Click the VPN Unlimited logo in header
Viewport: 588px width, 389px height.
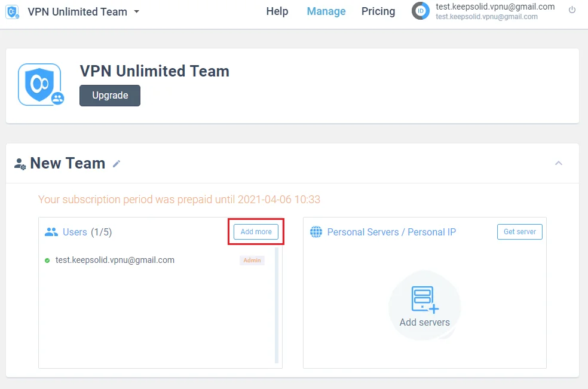[x=13, y=11]
